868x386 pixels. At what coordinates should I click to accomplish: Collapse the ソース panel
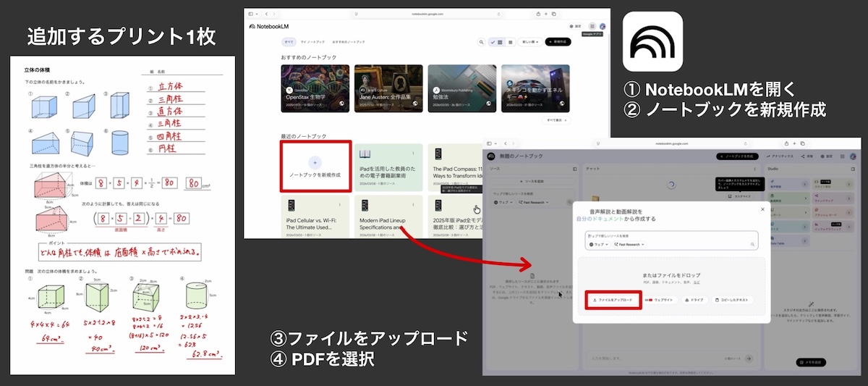point(575,169)
